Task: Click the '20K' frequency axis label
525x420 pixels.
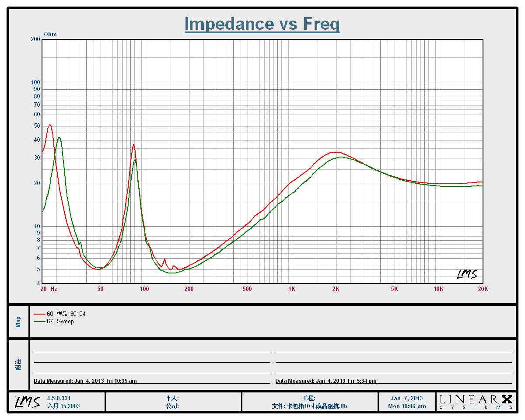Action: click(483, 289)
